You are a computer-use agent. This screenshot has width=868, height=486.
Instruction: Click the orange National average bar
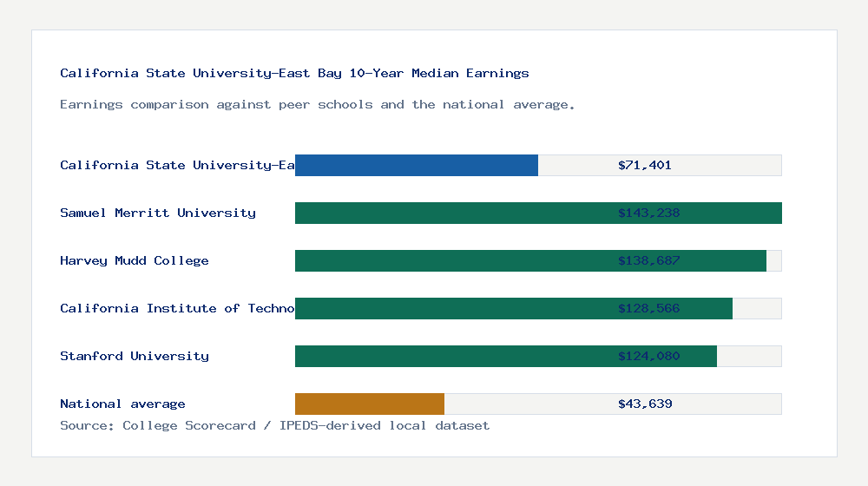pos(369,404)
